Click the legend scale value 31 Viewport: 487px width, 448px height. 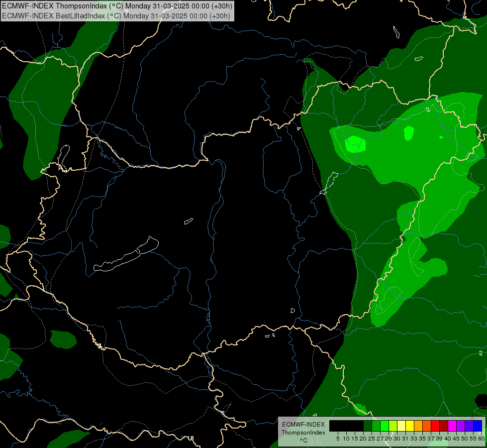(x=405, y=439)
